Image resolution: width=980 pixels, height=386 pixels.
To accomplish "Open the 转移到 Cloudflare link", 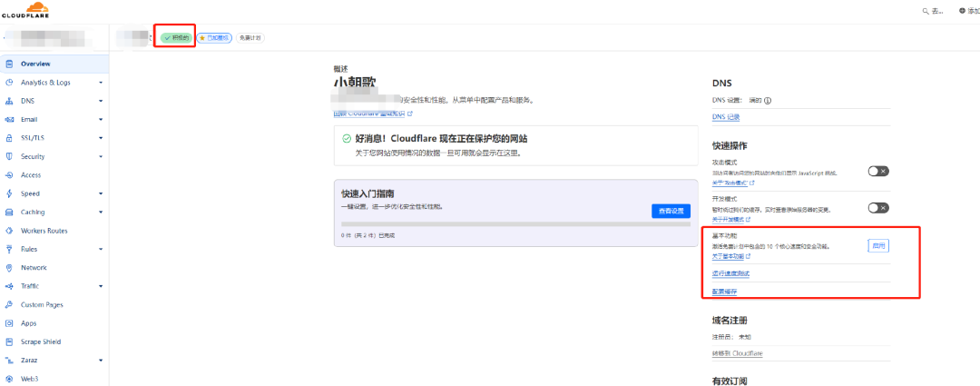I will pos(738,353).
